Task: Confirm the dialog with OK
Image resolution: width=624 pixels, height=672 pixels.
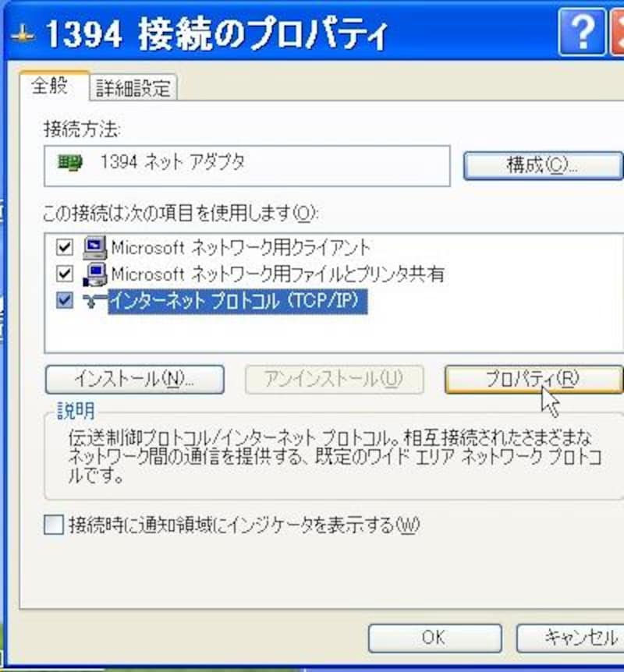Action: pyautogui.click(x=435, y=638)
